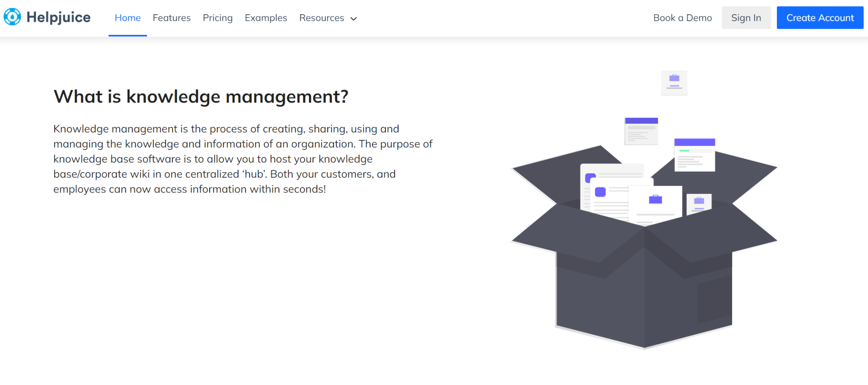Click the Book a Demo link
Screen dimensions: 868x385
(682, 18)
